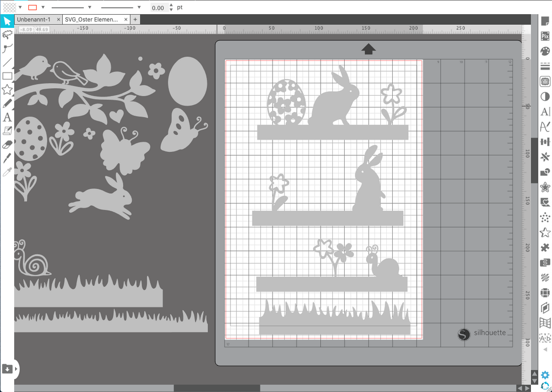Add a new document tab
This screenshot has height=392, width=552.
(x=135, y=20)
